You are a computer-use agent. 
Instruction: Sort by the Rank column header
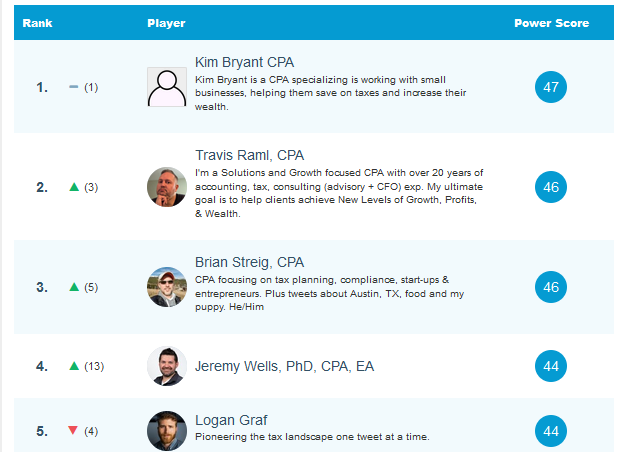(x=37, y=23)
